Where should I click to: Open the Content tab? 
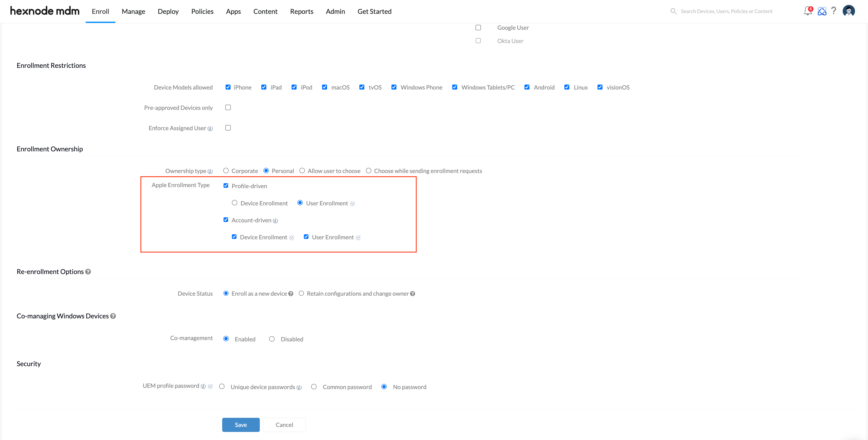(x=265, y=11)
